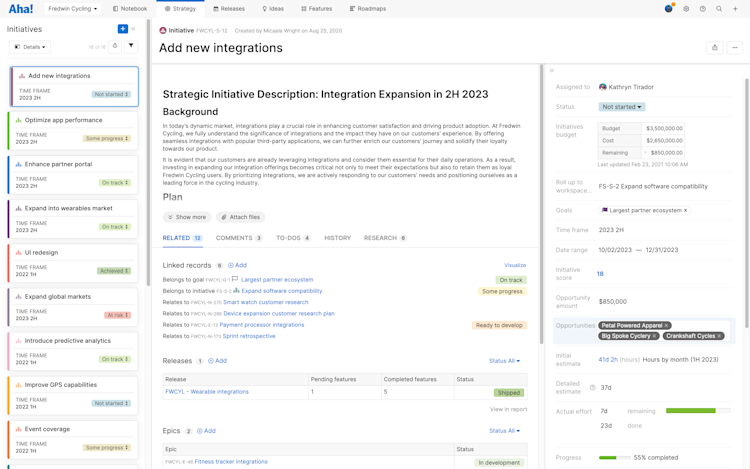The width and height of the screenshot is (750, 469).
Task: Open Payment processor integrations link
Action: (x=262, y=325)
